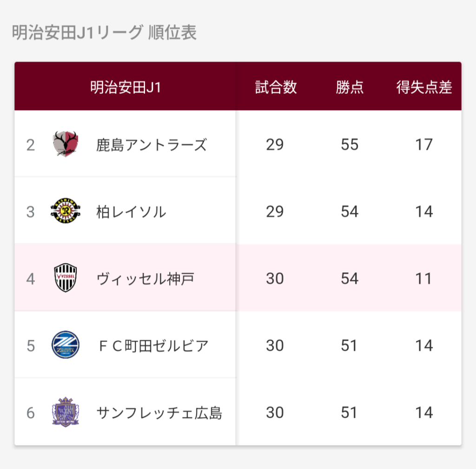Click the 試合数 column header
Image resolution: width=476 pixels, height=469 pixels.
click(276, 87)
